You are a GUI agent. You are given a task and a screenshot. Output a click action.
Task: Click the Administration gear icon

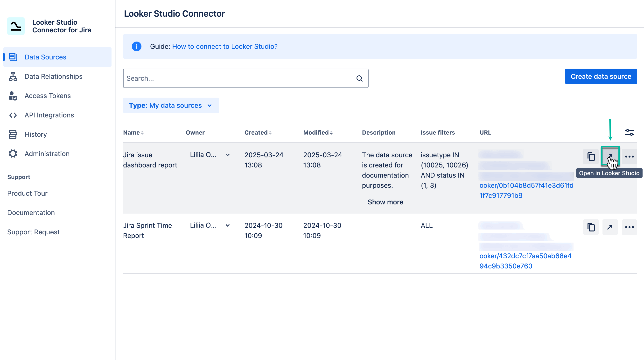click(x=13, y=153)
